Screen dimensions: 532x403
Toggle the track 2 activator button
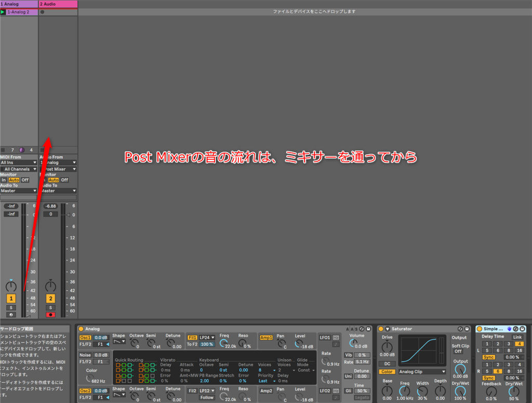tap(50, 299)
